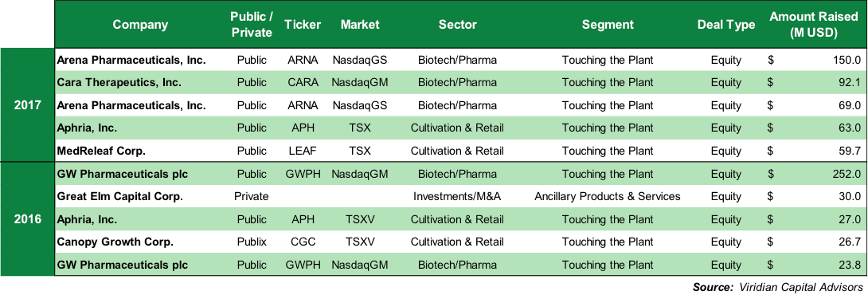Click the Viridian Capital Advisors source text
The width and height of the screenshot is (868, 299).
[x=799, y=287]
